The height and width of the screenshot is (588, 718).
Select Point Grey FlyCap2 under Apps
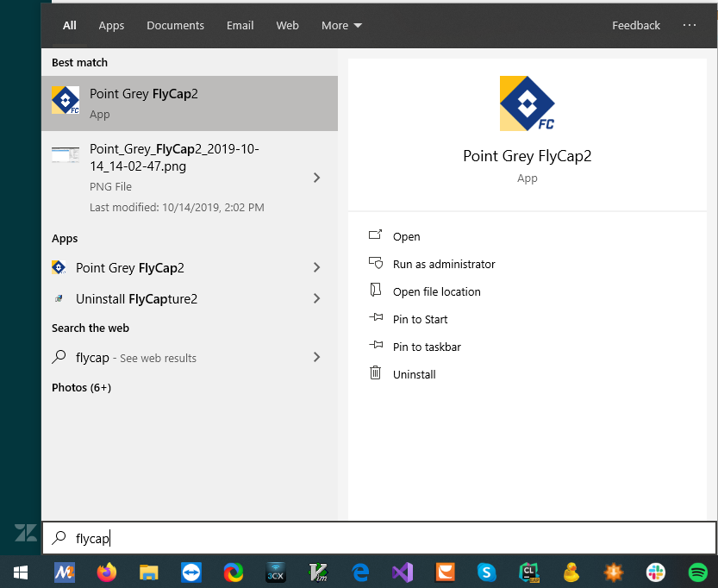pos(129,268)
